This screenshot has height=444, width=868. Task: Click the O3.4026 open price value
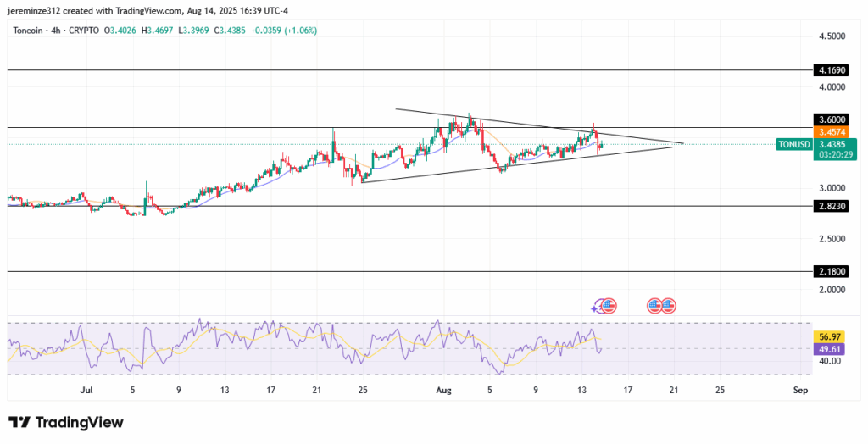coord(121,31)
